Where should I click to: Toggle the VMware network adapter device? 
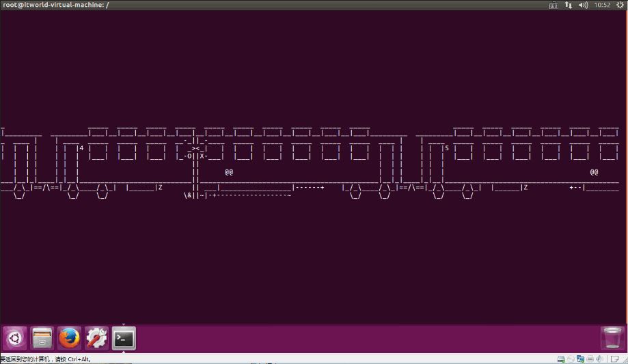point(580,359)
